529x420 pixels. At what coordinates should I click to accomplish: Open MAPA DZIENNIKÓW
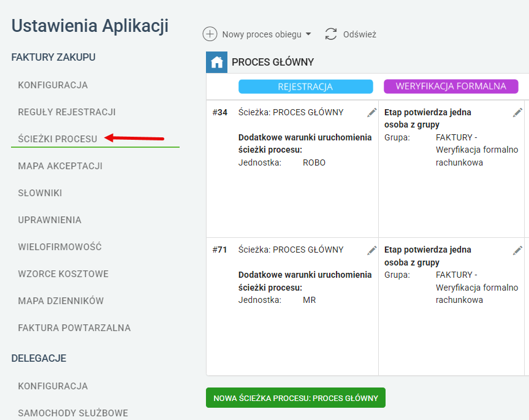click(x=61, y=301)
